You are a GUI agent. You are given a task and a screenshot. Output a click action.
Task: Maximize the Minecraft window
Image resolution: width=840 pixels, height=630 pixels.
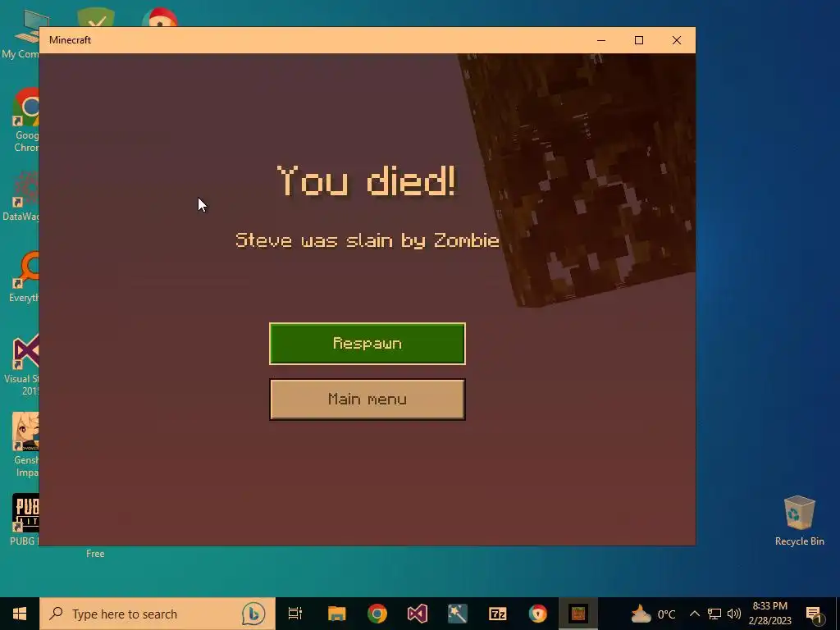(x=638, y=40)
